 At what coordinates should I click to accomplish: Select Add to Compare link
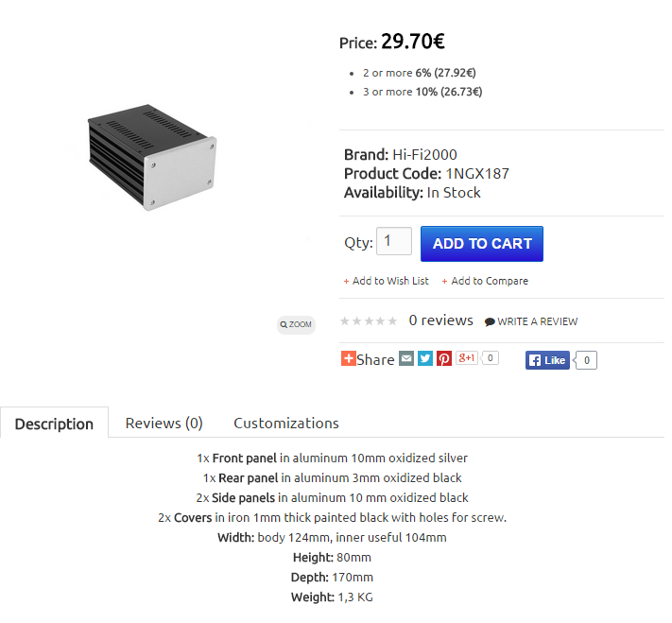pos(485,281)
